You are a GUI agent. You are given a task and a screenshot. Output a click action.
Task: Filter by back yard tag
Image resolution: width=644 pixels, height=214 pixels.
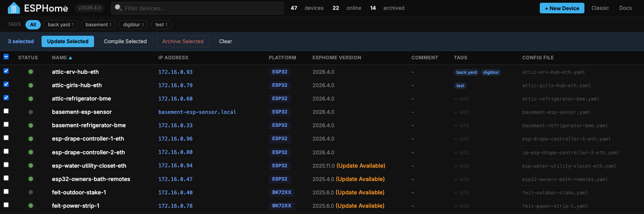point(61,25)
